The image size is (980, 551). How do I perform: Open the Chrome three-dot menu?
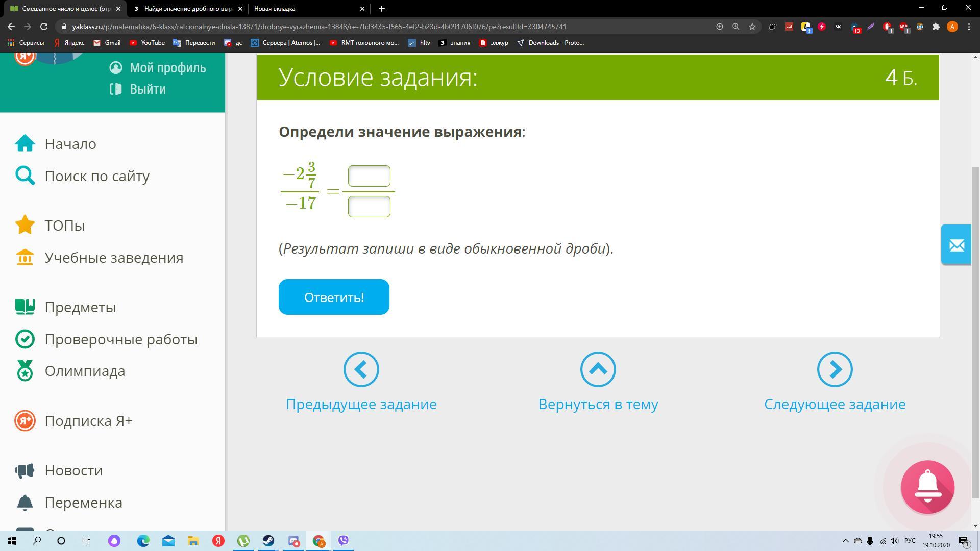tap(969, 27)
